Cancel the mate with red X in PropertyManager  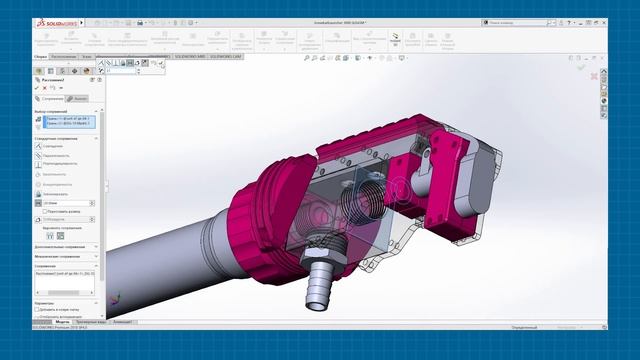[x=45, y=88]
